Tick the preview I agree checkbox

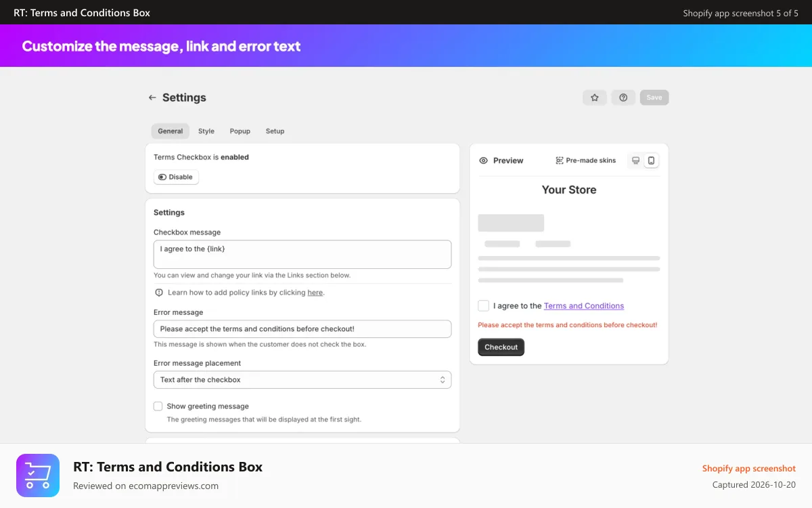(x=483, y=305)
